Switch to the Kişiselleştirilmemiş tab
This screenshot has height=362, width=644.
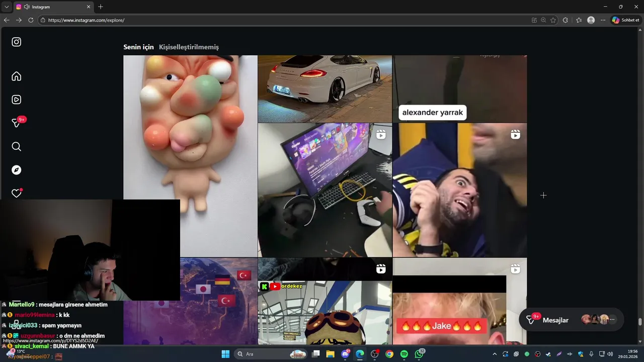pyautogui.click(x=189, y=47)
